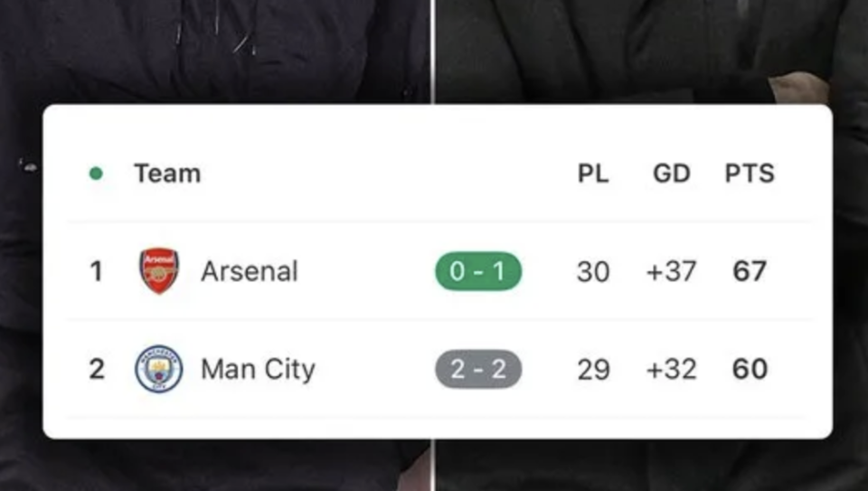
Task: Click Man City's 29 games played value
Action: point(593,369)
